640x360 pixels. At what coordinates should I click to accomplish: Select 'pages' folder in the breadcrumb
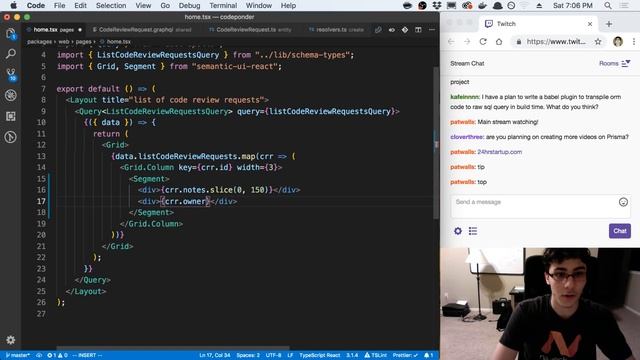(83, 42)
